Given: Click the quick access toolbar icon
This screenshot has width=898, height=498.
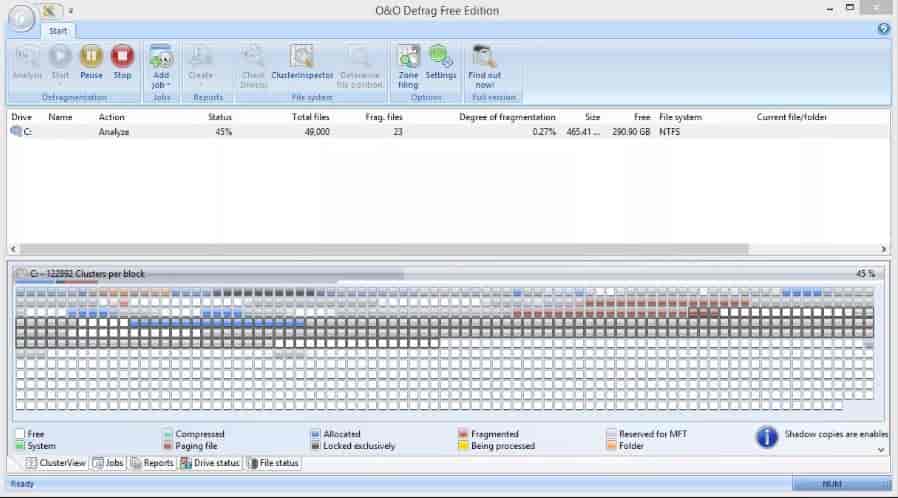Looking at the screenshot, I should click(x=51, y=10).
